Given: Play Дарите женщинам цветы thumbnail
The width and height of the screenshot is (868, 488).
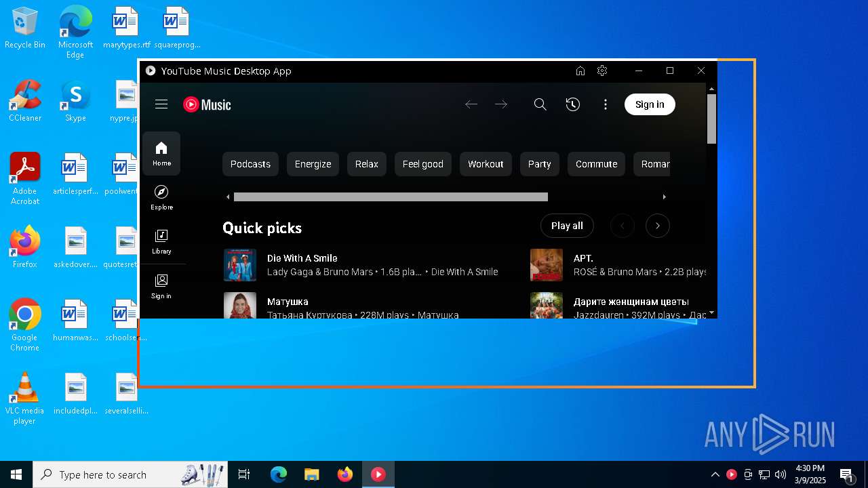Looking at the screenshot, I should (x=547, y=306).
